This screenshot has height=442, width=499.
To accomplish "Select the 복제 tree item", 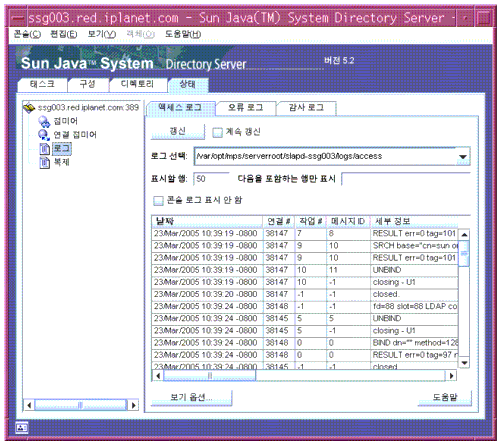I will [x=62, y=162].
